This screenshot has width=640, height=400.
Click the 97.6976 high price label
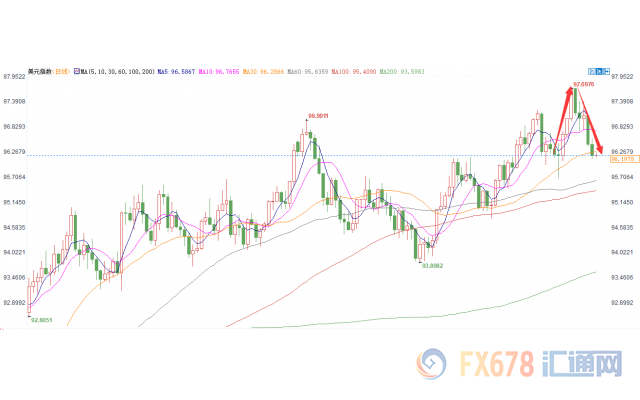click(x=584, y=84)
